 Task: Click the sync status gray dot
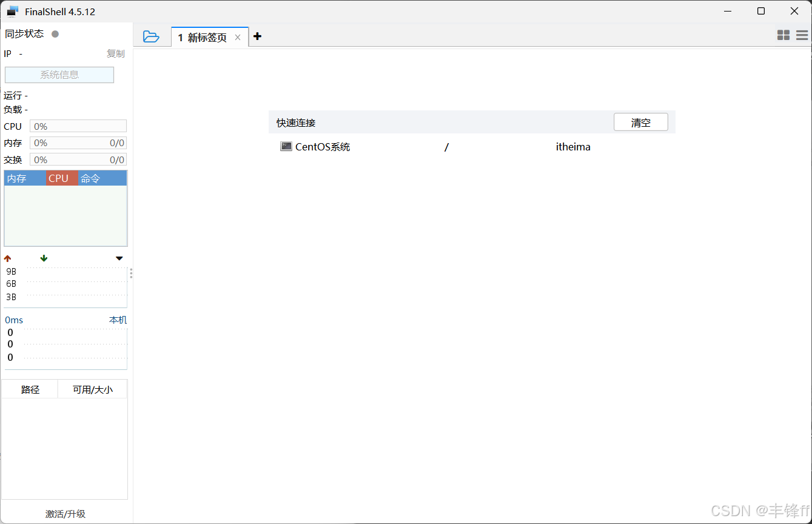click(x=55, y=34)
